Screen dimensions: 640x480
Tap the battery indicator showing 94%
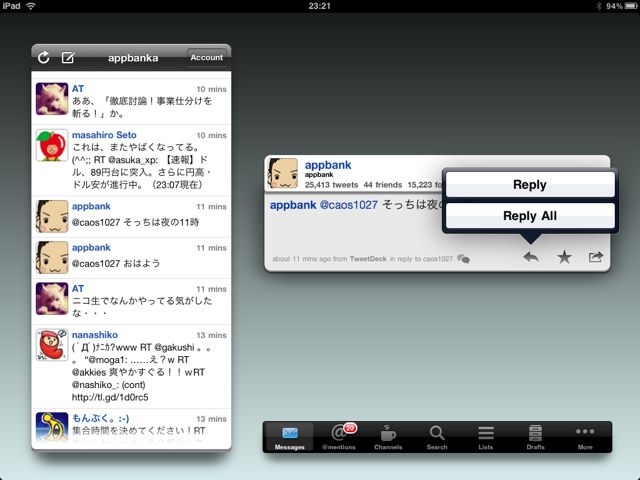point(621,6)
